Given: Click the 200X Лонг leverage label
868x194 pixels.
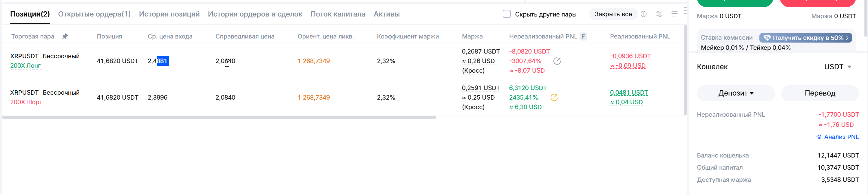Looking at the screenshot, I should click(x=25, y=66).
